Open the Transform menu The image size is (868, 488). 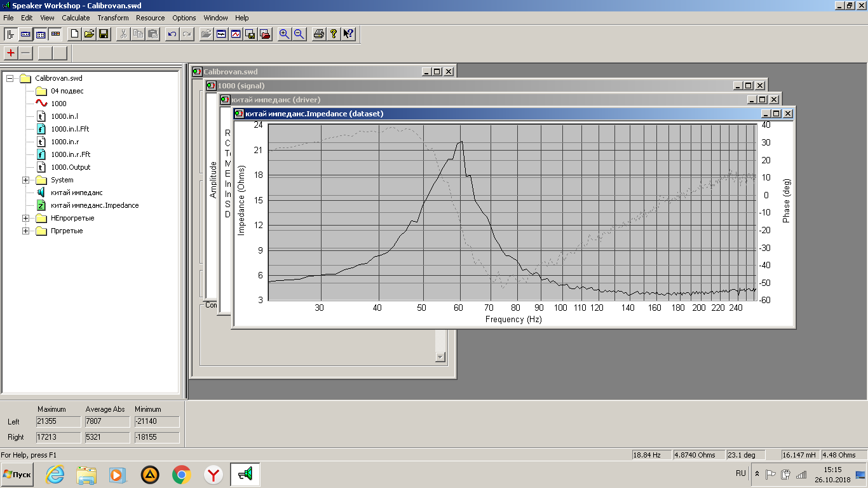point(113,18)
